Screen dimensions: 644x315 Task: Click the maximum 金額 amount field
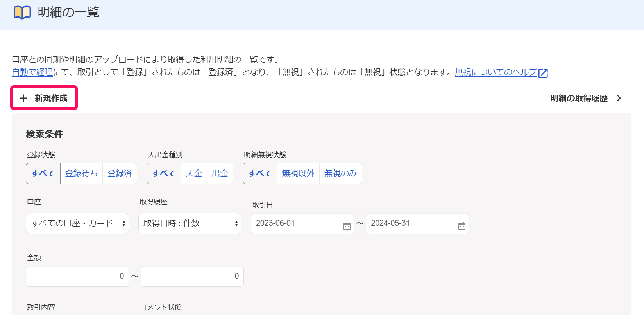click(x=192, y=276)
